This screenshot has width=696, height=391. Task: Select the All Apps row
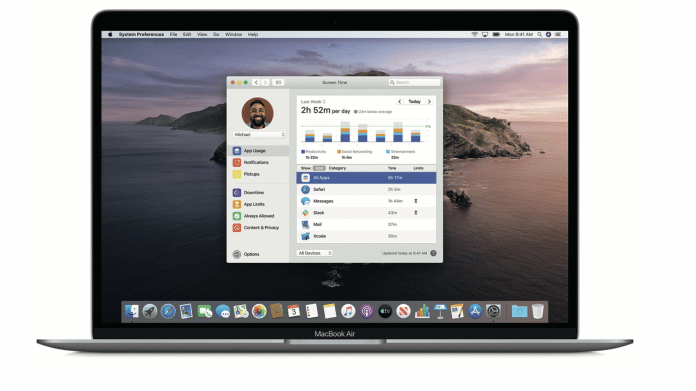point(366,178)
